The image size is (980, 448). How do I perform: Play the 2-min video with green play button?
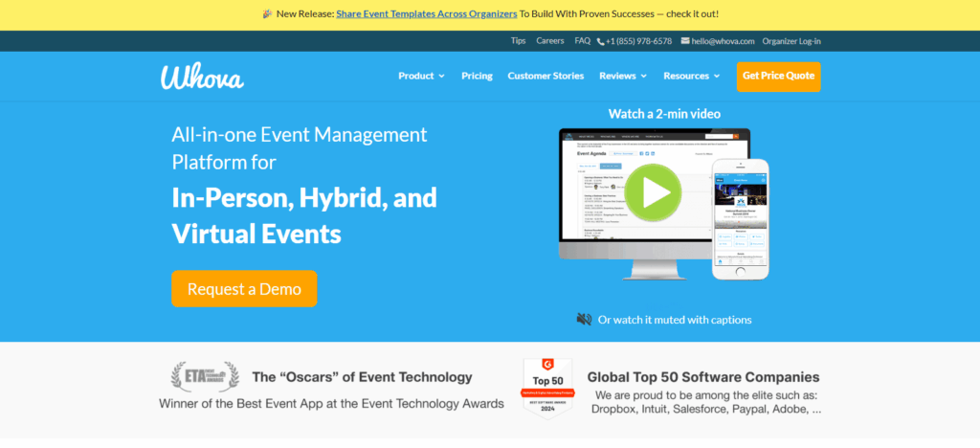(x=655, y=192)
